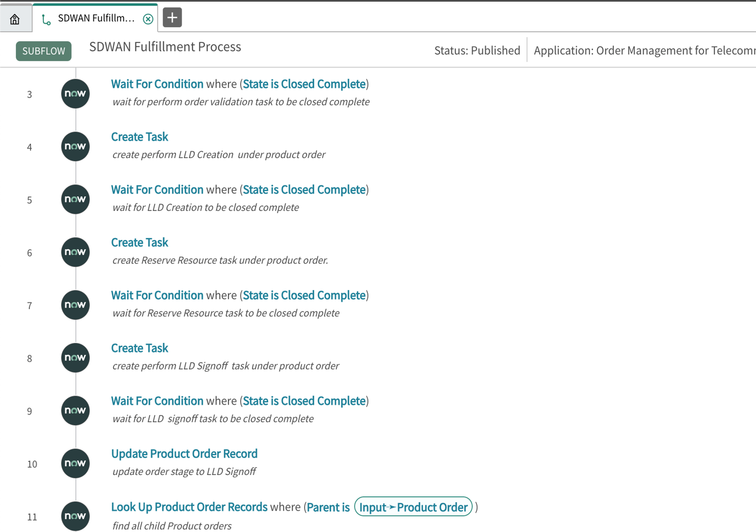756x532 pixels.
Task: Select the now icon on step 5 Wait For Condition
Action: tap(75, 199)
